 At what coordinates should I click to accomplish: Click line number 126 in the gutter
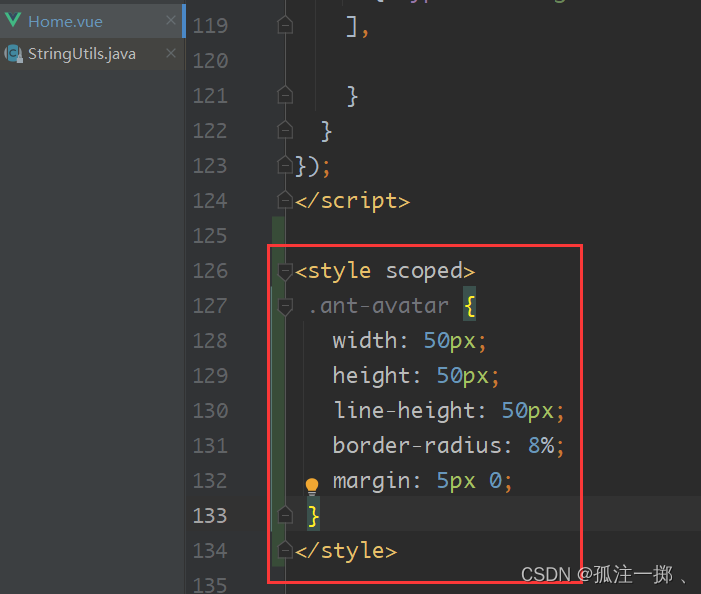pos(210,271)
